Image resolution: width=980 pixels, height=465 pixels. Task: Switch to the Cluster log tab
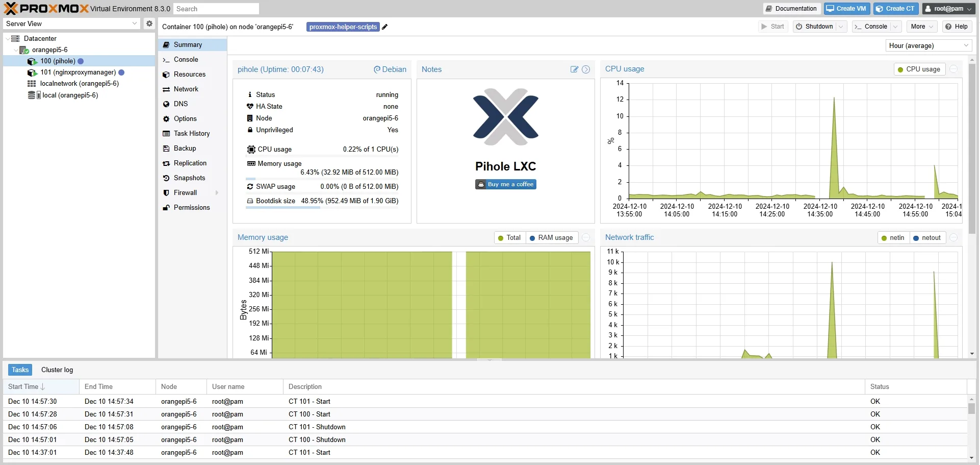pyautogui.click(x=57, y=370)
